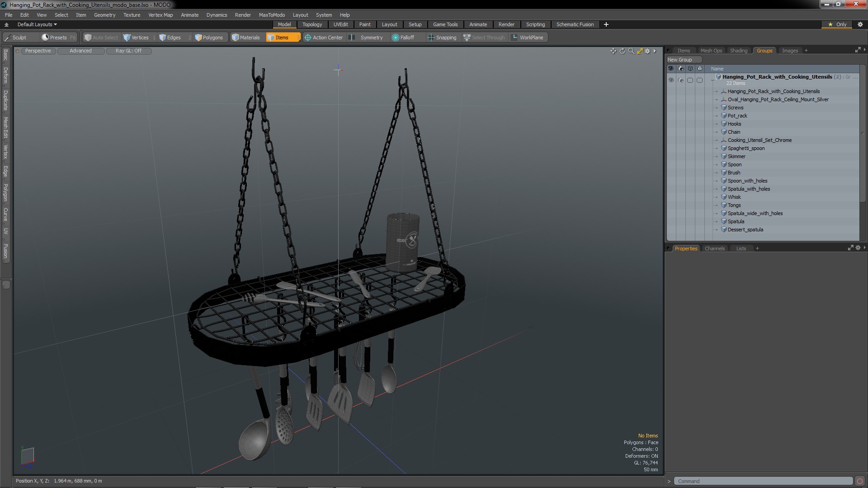Open the Default Layouts dropdown
The height and width of the screenshot is (488, 868).
(x=36, y=24)
